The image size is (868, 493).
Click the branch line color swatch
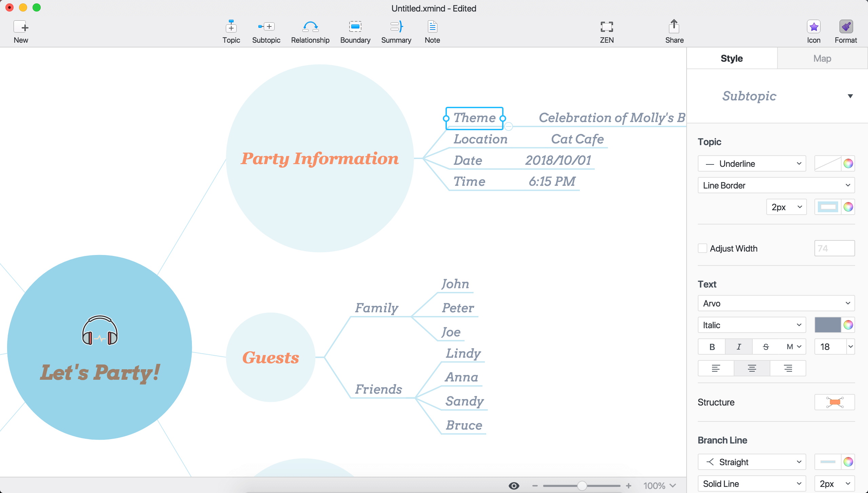pos(828,462)
